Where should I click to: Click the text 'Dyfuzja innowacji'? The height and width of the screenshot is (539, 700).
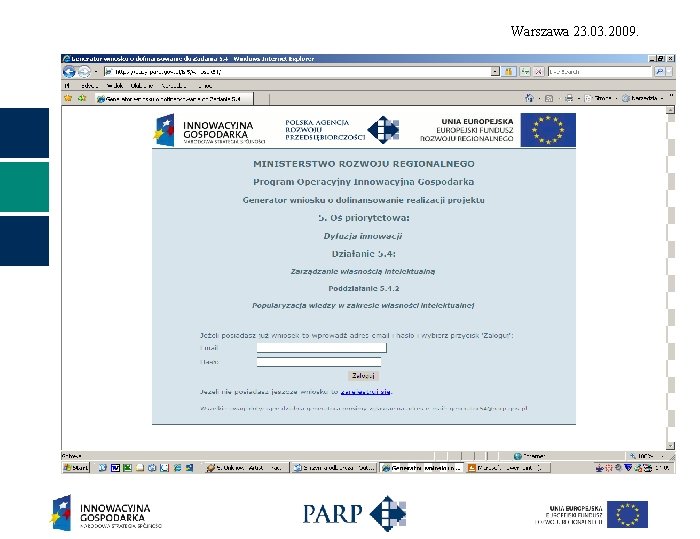[x=362, y=236]
